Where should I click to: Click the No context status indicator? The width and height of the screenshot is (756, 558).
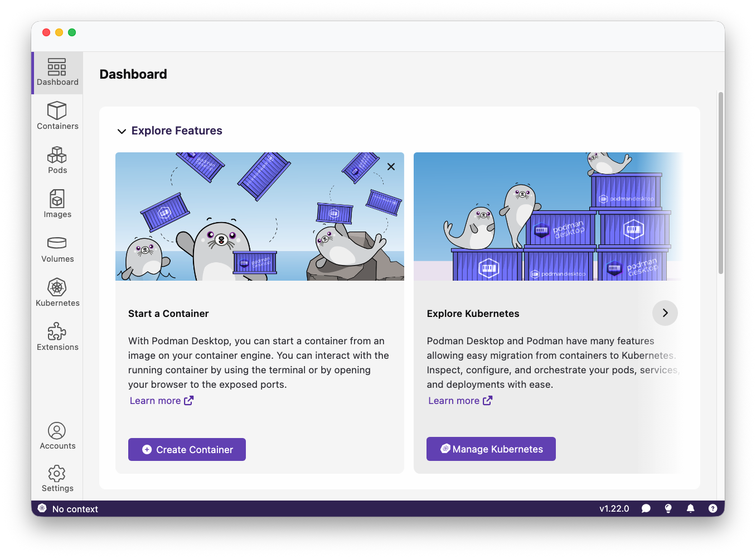coord(68,509)
